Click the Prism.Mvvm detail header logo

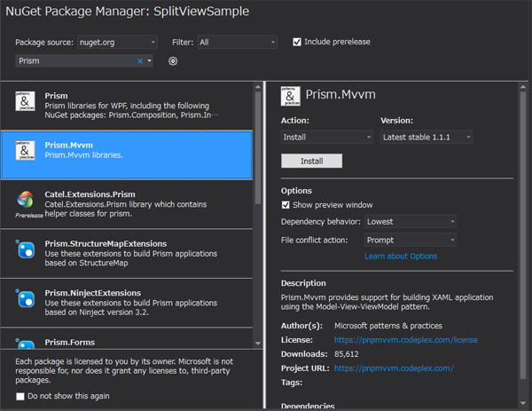click(x=290, y=96)
